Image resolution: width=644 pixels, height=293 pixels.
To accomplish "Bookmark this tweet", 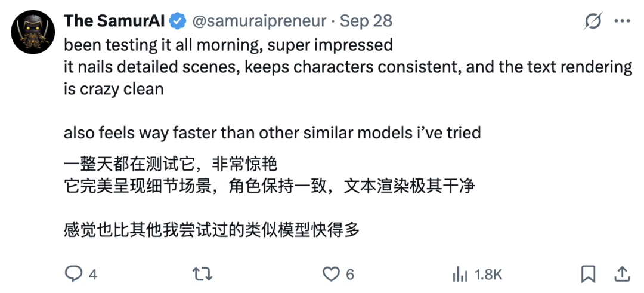I will [x=588, y=274].
